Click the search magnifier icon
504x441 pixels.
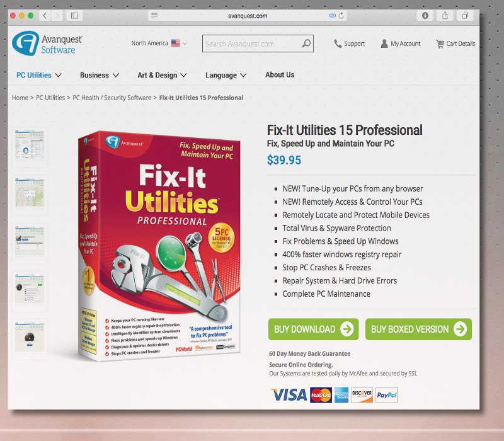tap(306, 43)
